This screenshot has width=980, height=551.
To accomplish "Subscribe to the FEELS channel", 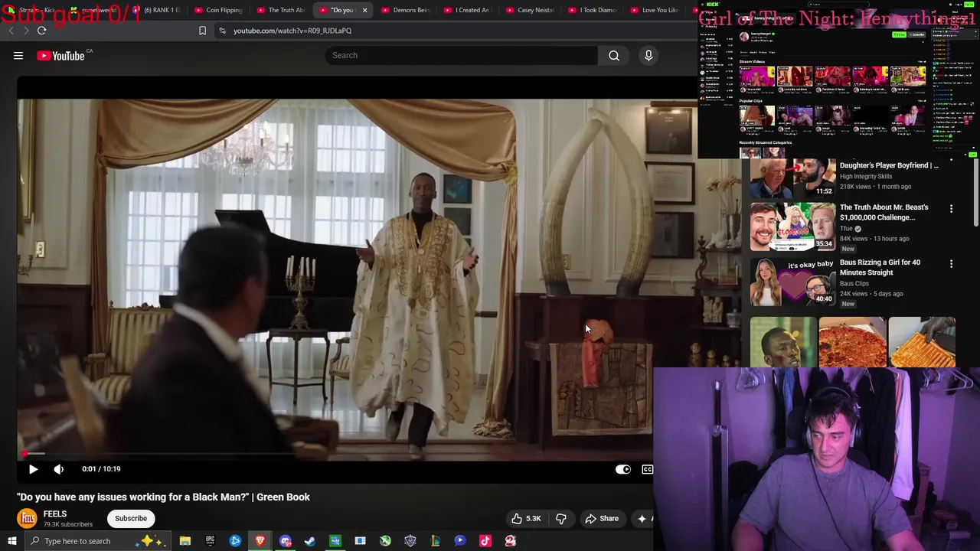I will point(131,519).
